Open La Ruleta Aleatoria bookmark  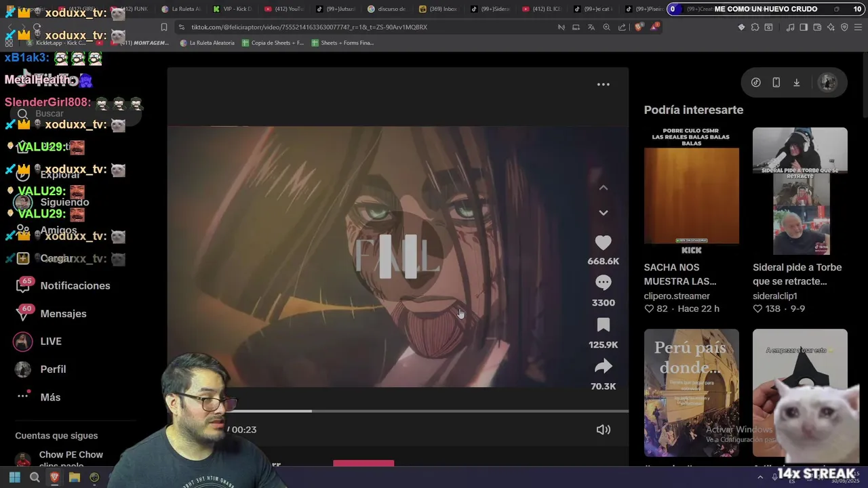(208, 43)
